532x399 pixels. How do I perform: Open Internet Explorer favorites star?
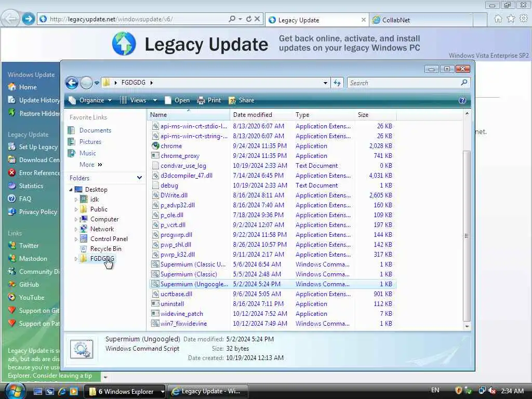pos(511,19)
